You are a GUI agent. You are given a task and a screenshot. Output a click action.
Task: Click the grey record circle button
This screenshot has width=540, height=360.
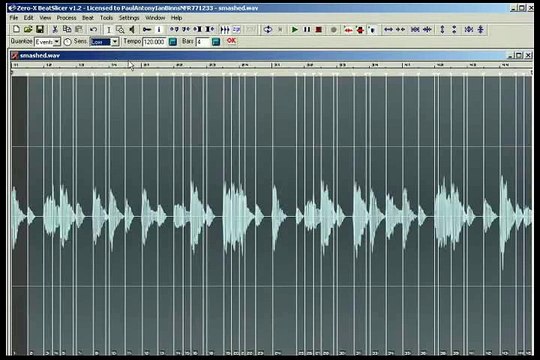[333, 30]
